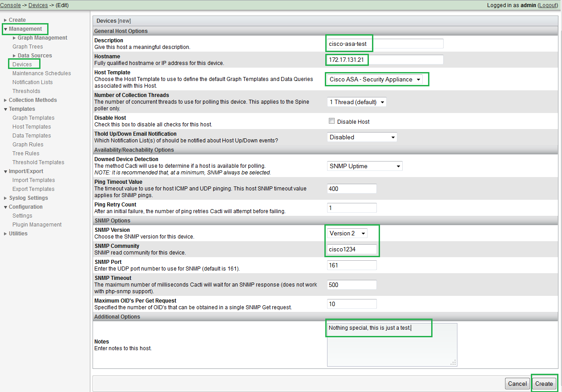Expand the Utilities section arrow

5,234
